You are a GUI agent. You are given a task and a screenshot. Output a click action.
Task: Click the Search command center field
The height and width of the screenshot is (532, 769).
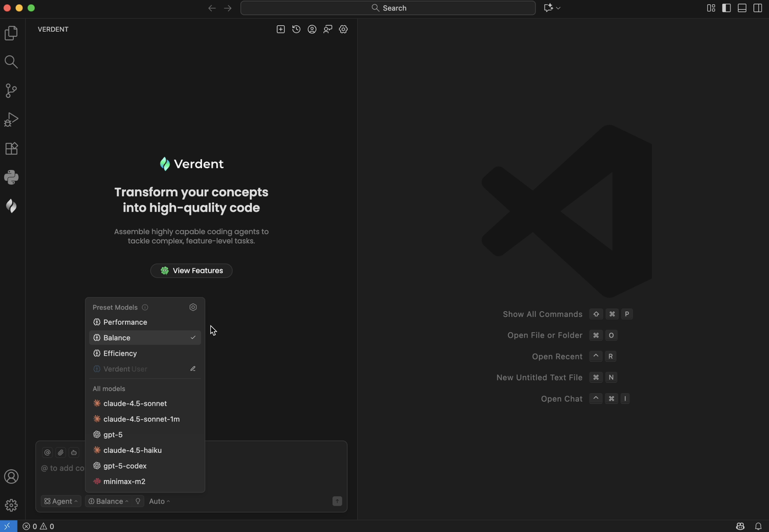(x=388, y=8)
